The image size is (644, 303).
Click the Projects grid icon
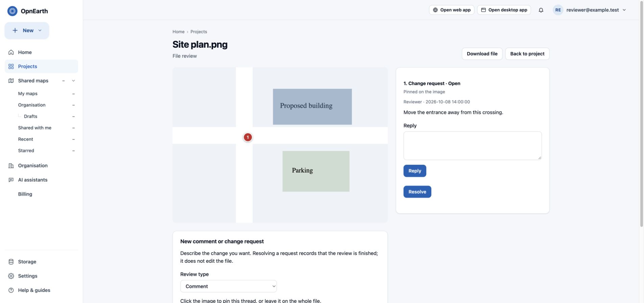click(11, 67)
